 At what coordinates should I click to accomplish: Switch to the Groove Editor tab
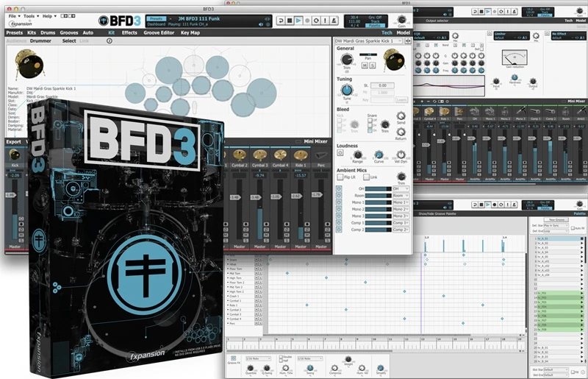pyautogui.click(x=159, y=32)
